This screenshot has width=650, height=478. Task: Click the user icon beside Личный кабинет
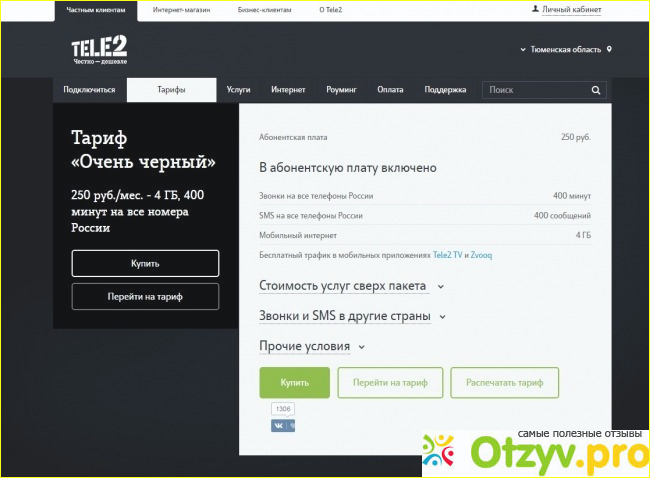[x=535, y=9]
